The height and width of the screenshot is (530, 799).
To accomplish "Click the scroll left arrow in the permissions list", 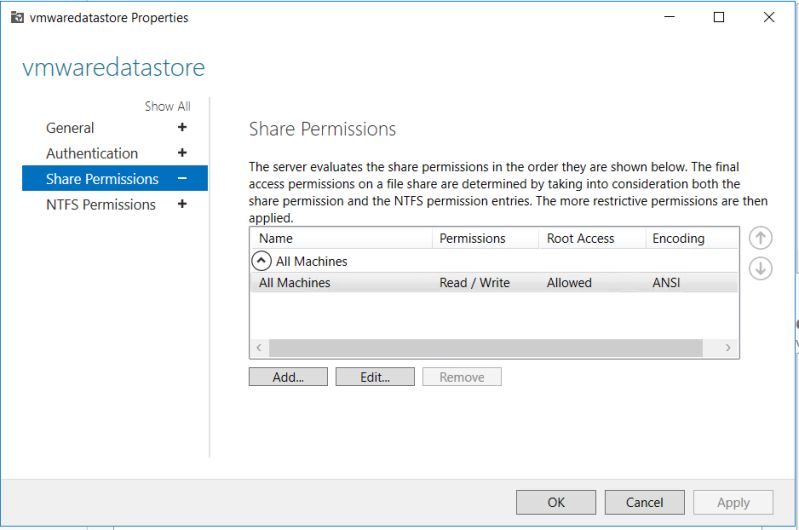I will point(259,348).
